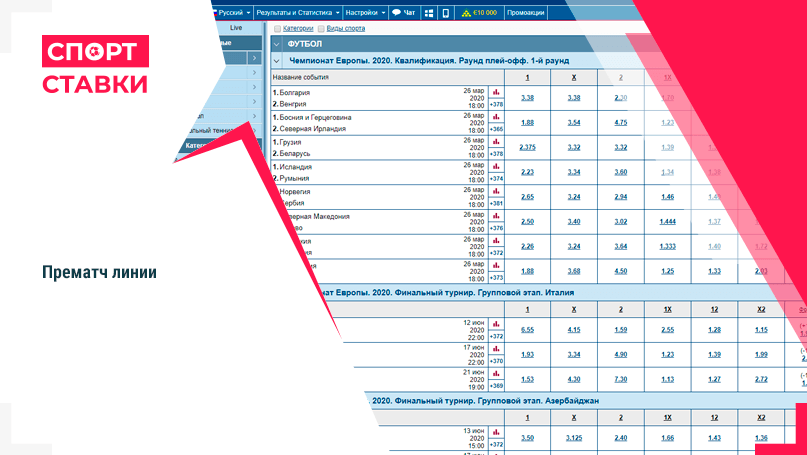Screen dimensions: 807x455
Task: Open statistics icon for Босния и Герцеговина match
Action: (497, 117)
